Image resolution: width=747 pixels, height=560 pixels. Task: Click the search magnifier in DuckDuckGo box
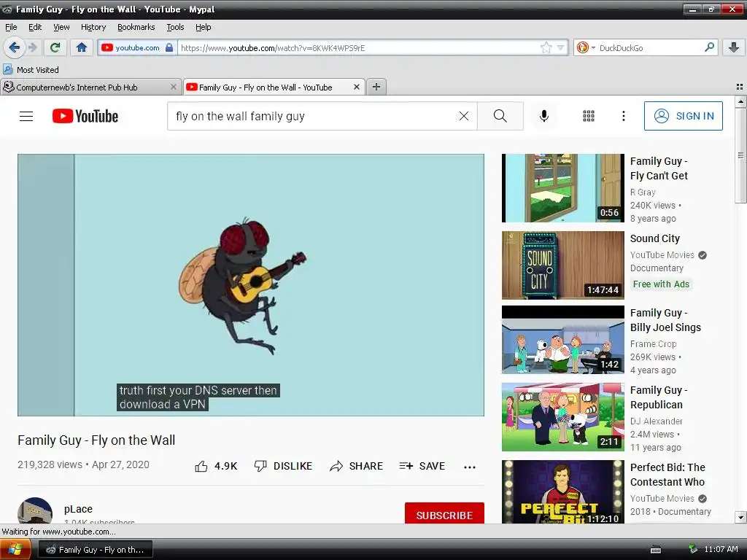coord(709,47)
